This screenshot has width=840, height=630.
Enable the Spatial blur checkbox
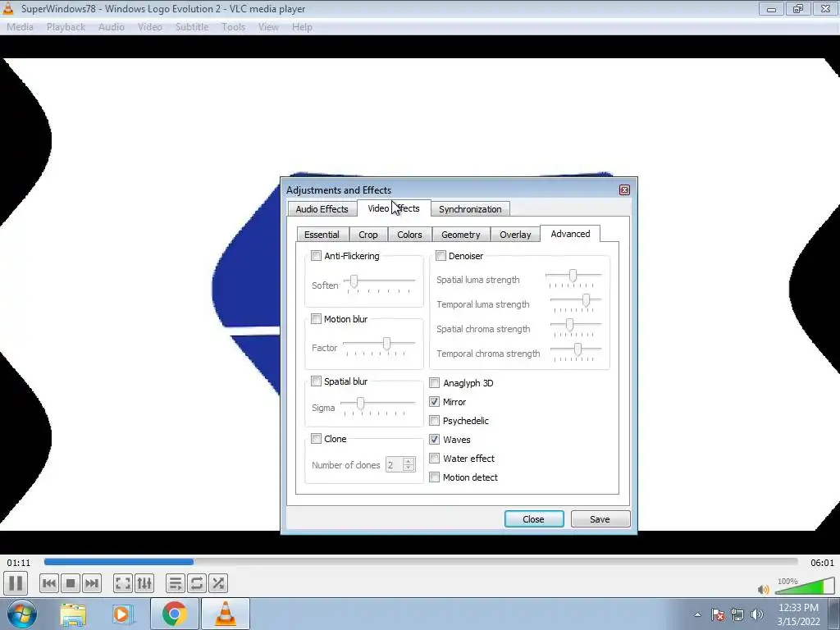[x=316, y=381]
